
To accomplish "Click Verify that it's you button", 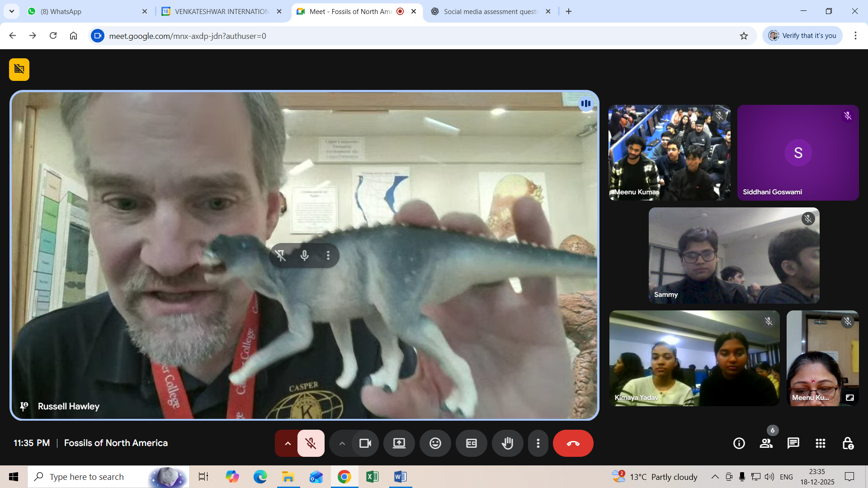I will [802, 36].
